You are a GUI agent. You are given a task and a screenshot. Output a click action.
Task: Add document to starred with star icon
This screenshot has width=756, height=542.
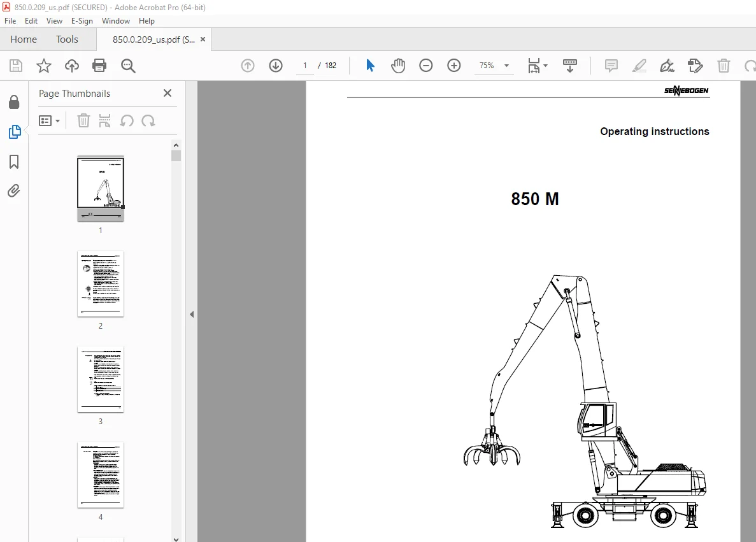click(x=44, y=66)
